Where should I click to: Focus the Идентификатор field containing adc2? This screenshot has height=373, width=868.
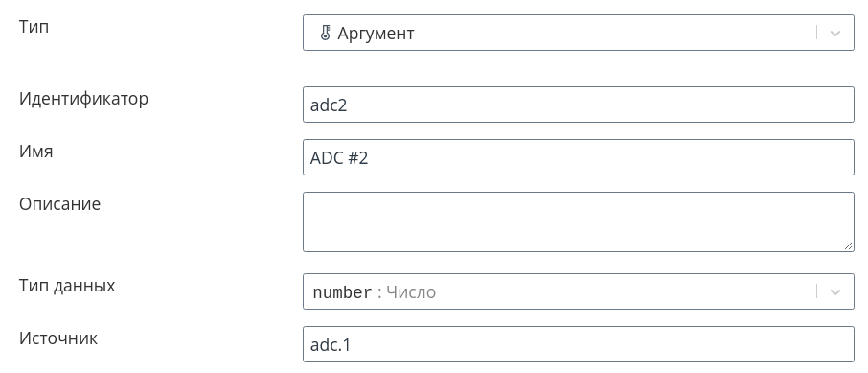tap(579, 105)
